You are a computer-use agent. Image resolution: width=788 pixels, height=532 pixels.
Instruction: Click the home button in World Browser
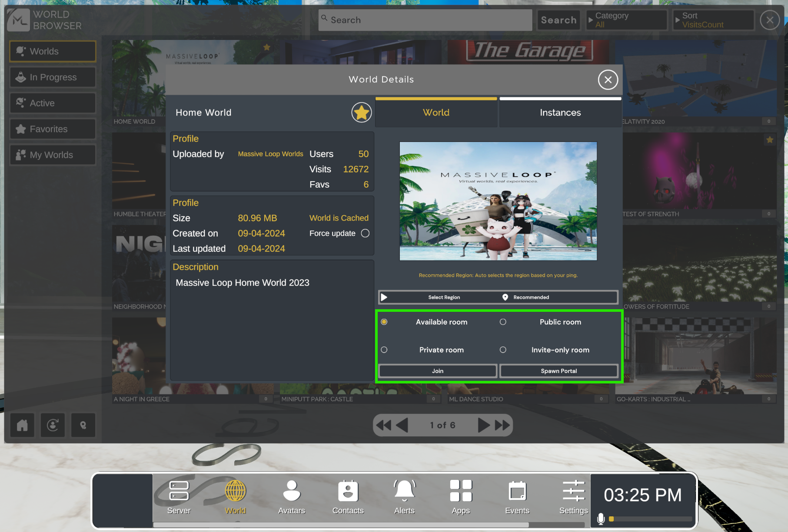tap(22, 425)
